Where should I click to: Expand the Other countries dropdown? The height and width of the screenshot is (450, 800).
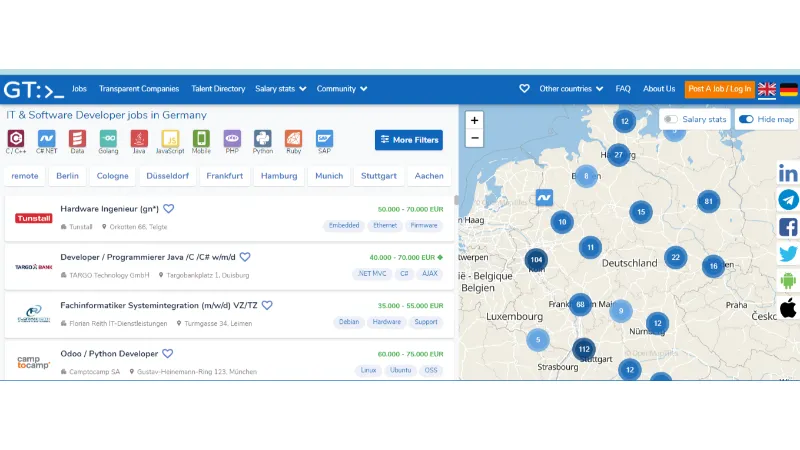(571, 89)
